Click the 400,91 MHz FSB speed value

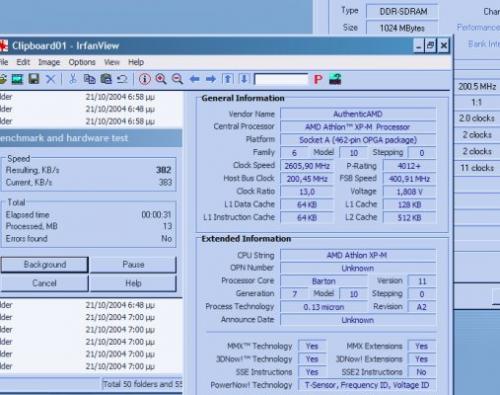pyautogui.click(x=409, y=179)
